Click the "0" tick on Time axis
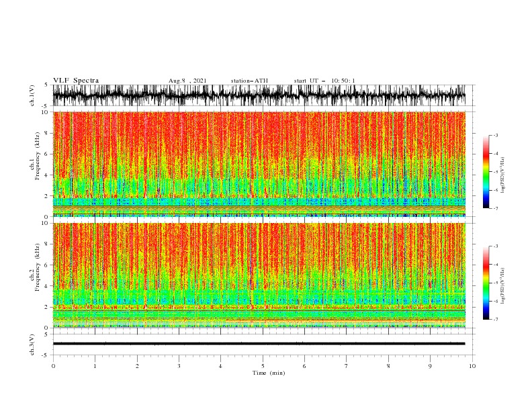The width and height of the screenshot is (532, 411). [x=53, y=366]
